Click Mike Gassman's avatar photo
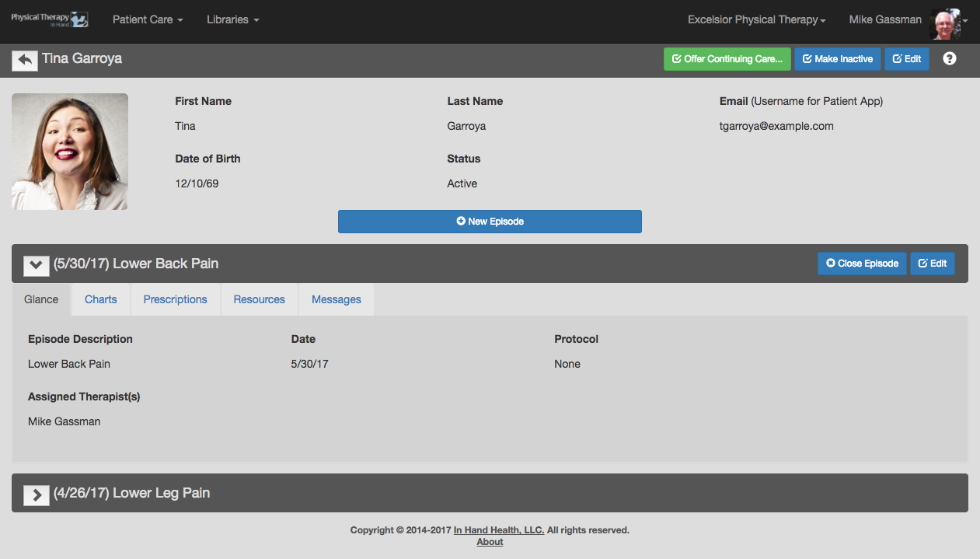The height and width of the screenshot is (559, 980). [x=945, y=24]
